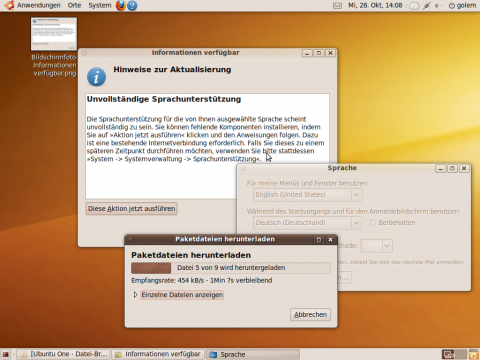Click the Informationen verfügbar window menu circle
Screen dimensions: 480x360
coord(84,53)
